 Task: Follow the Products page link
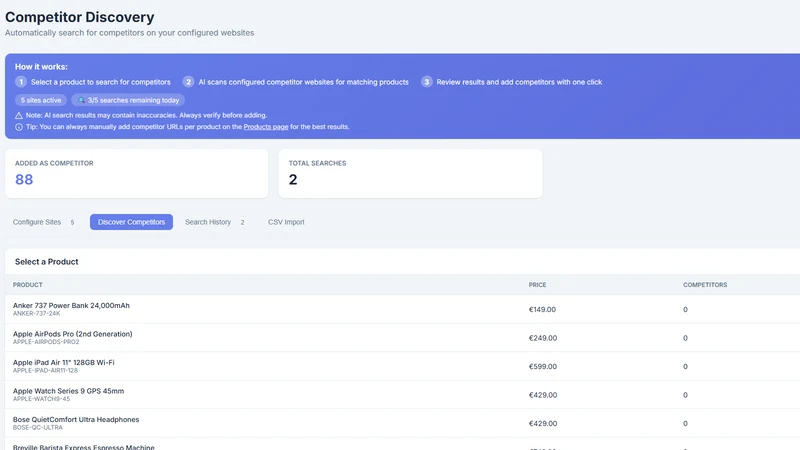click(266, 127)
